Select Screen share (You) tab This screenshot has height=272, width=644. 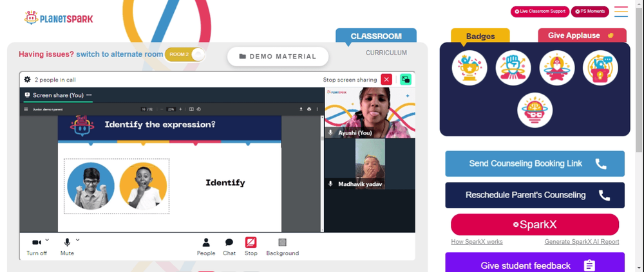58,95
